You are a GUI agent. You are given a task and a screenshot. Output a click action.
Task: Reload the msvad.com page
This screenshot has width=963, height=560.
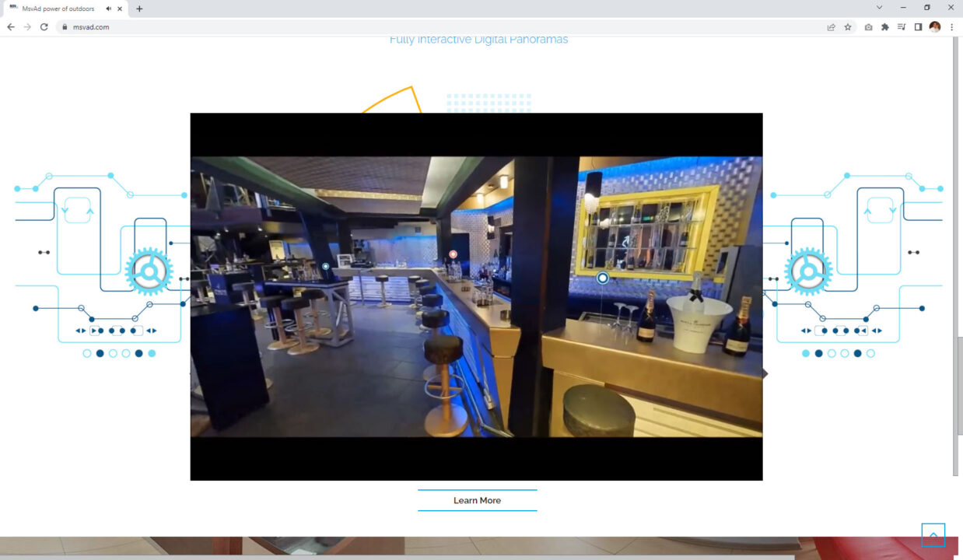click(x=44, y=26)
